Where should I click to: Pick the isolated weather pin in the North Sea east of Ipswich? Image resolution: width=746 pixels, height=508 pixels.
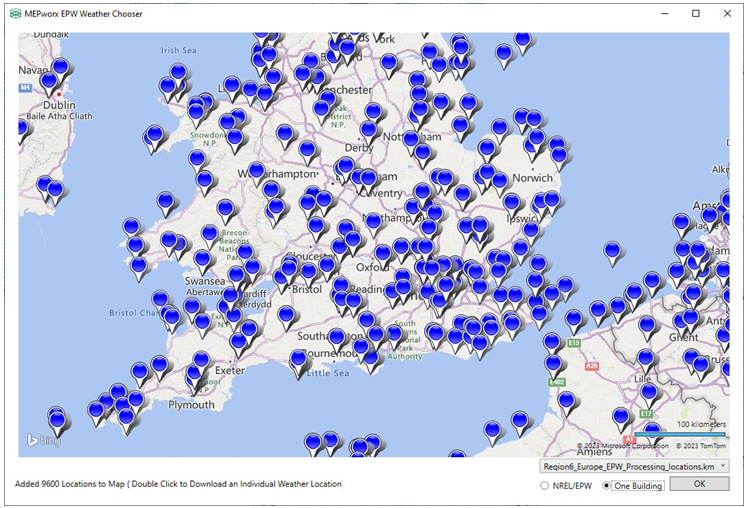(612, 251)
